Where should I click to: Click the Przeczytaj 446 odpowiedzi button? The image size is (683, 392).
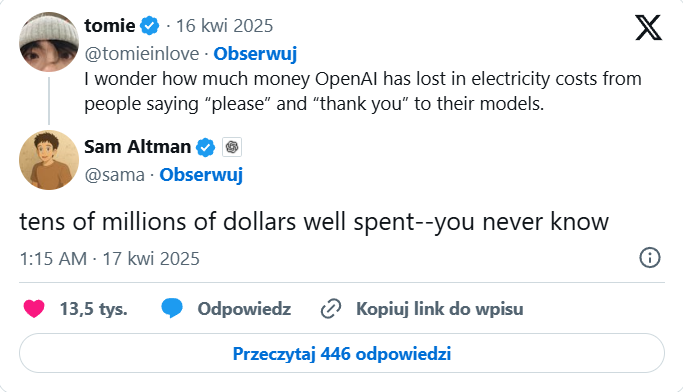[342, 353]
